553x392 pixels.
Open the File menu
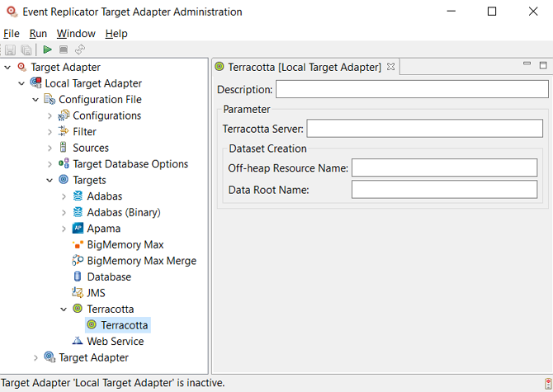[x=11, y=34]
